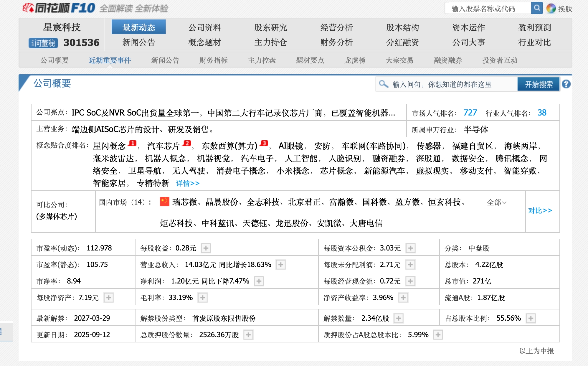Screen dimensions: 588x366
Task: Click industry popularity rank 38
Action: (542, 113)
